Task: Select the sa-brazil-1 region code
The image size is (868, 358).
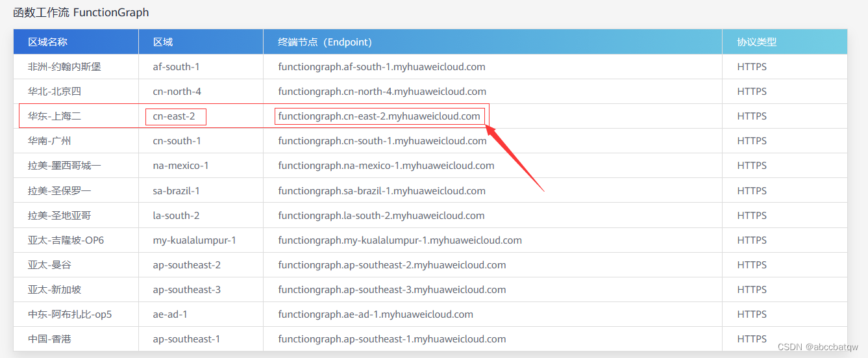Action: 177,191
